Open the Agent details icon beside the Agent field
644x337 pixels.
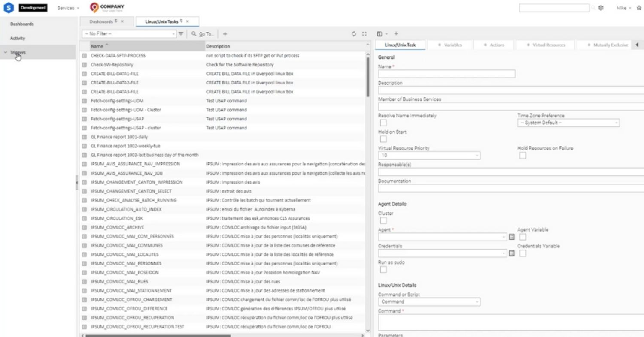click(x=511, y=237)
